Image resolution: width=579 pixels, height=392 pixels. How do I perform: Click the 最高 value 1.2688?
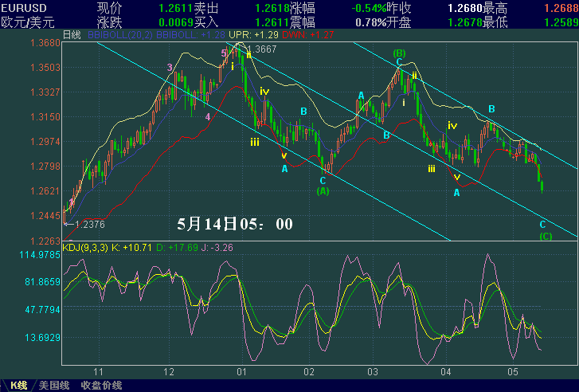click(561, 8)
